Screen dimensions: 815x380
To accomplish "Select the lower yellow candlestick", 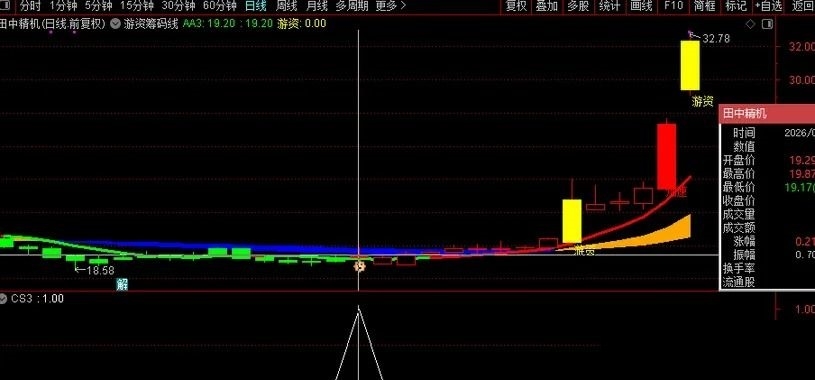I will (x=572, y=221).
